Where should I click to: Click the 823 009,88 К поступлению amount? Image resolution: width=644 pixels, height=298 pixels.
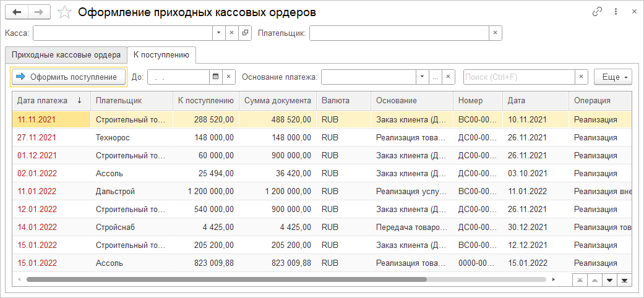(206, 263)
